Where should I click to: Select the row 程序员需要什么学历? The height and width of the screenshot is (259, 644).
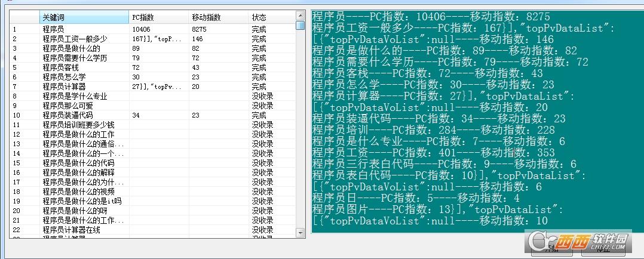152,58
